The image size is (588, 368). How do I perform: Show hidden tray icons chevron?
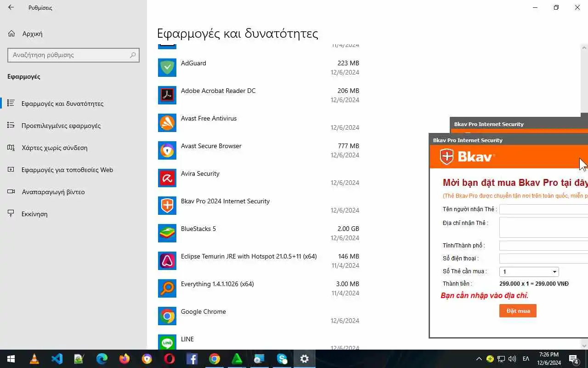[x=479, y=359]
